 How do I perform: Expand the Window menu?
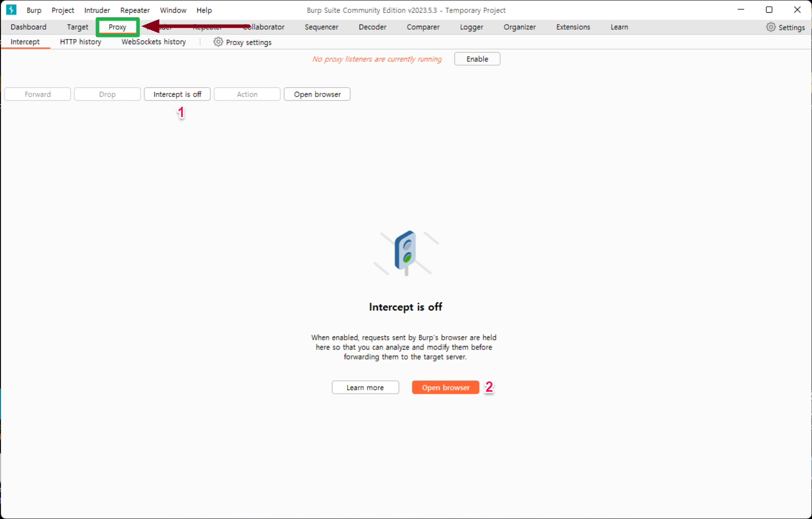(x=173, y=10)
